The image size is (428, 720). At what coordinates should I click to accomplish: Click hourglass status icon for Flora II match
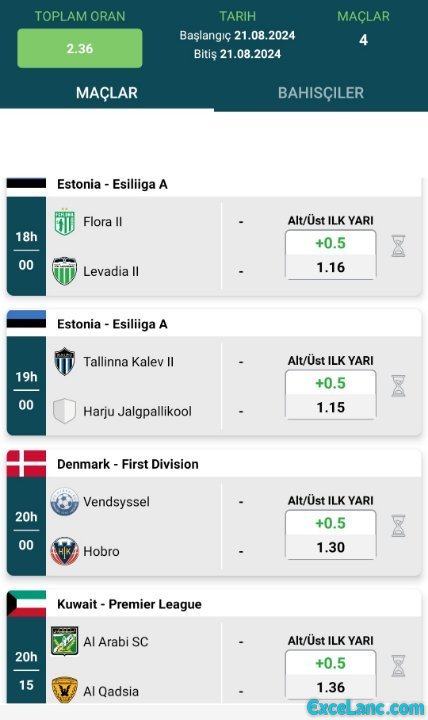(x=398, y=246)
